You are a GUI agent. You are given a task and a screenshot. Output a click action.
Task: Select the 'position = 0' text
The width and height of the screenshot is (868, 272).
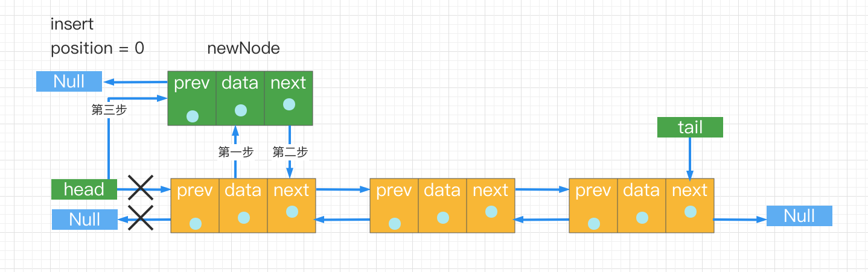coord(97,48)
